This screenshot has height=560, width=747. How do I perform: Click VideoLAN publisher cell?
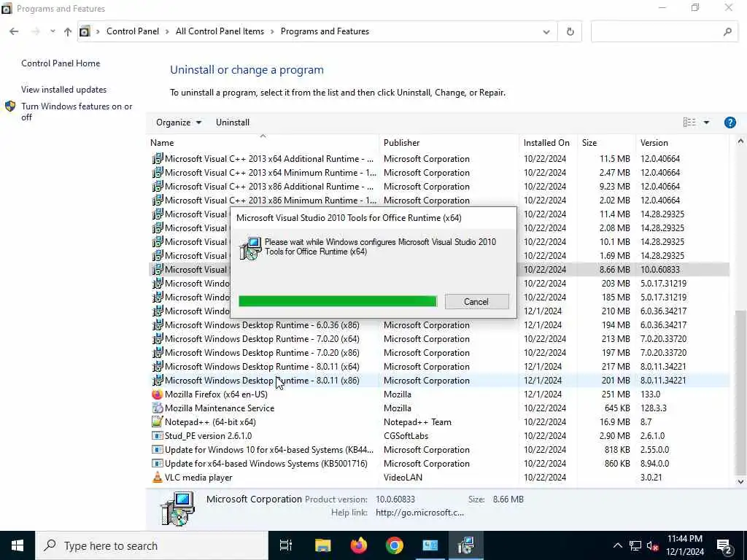point(403,477)
